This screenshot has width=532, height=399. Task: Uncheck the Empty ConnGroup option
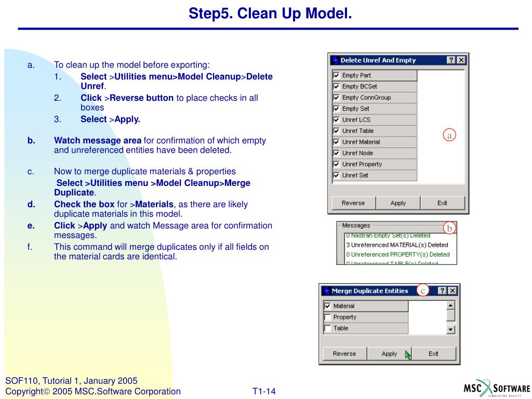336,98
